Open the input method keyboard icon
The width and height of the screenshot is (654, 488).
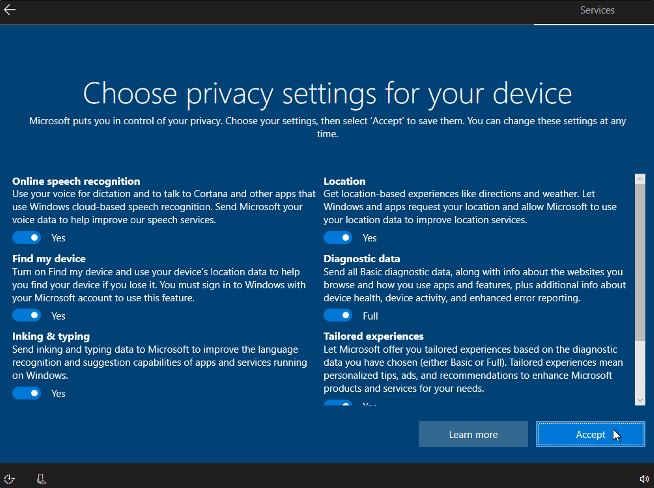click(x=41, y=479)
